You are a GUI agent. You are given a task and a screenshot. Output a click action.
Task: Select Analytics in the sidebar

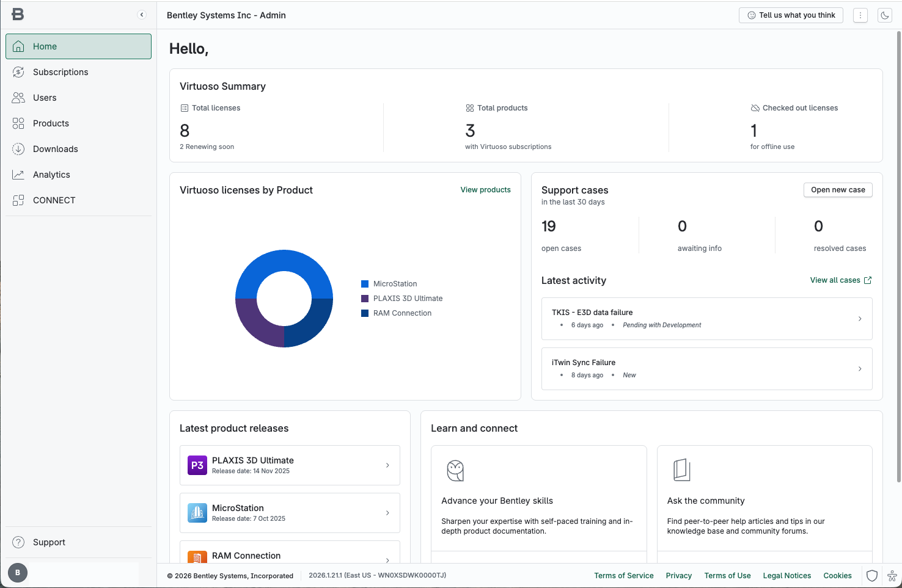click(x=78, y=175)
